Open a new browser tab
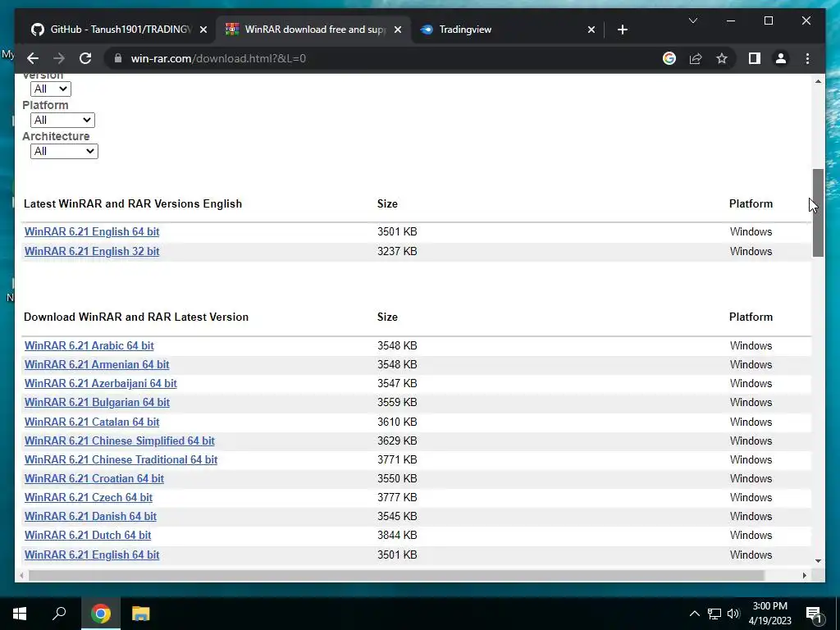The height and width of the screenshot is (630, 840). point(622,30)
